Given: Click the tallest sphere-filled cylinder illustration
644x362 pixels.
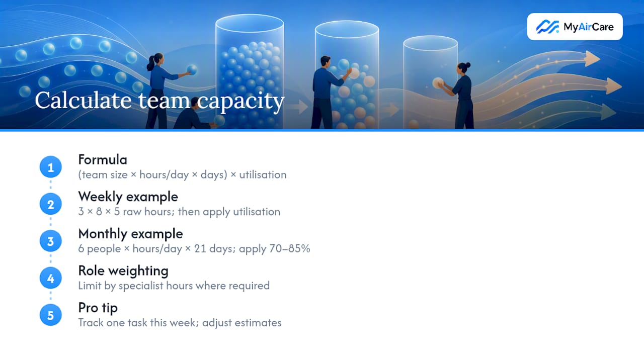Looking at the screenshot, I should click(x=250, y=71).
